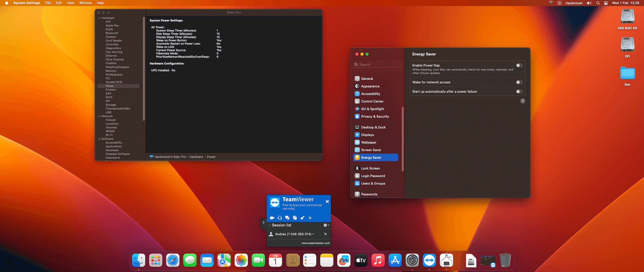This screenshot has height=272, width=644.
Task: Open the File menu
Action: (48, 3)
